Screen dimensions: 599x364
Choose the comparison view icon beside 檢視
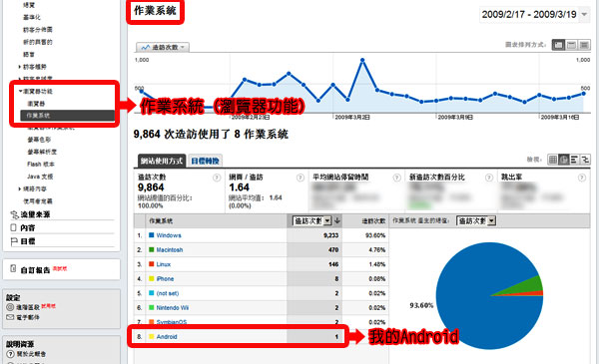click(x=585, y=160)
